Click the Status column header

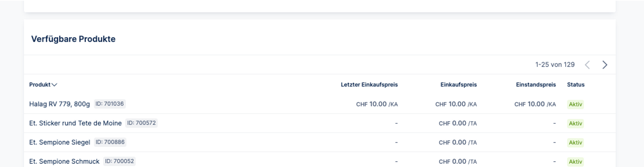click(x=575, y=85)
